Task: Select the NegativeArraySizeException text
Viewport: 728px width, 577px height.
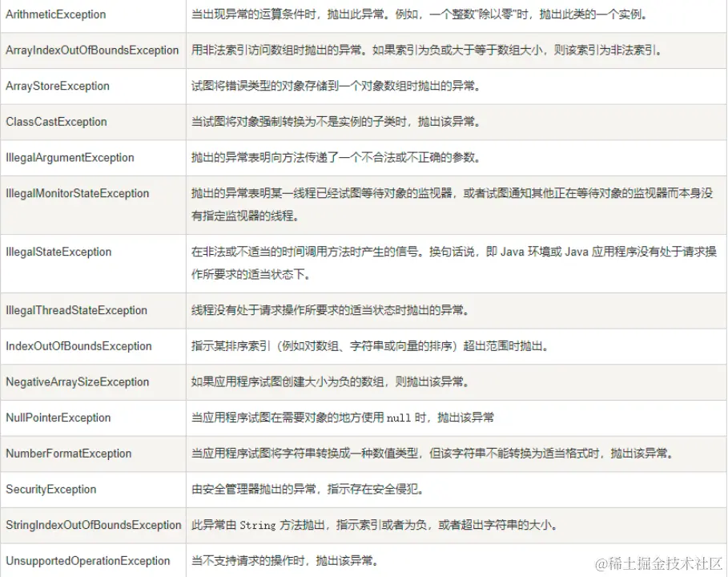Action: point(77,382)
